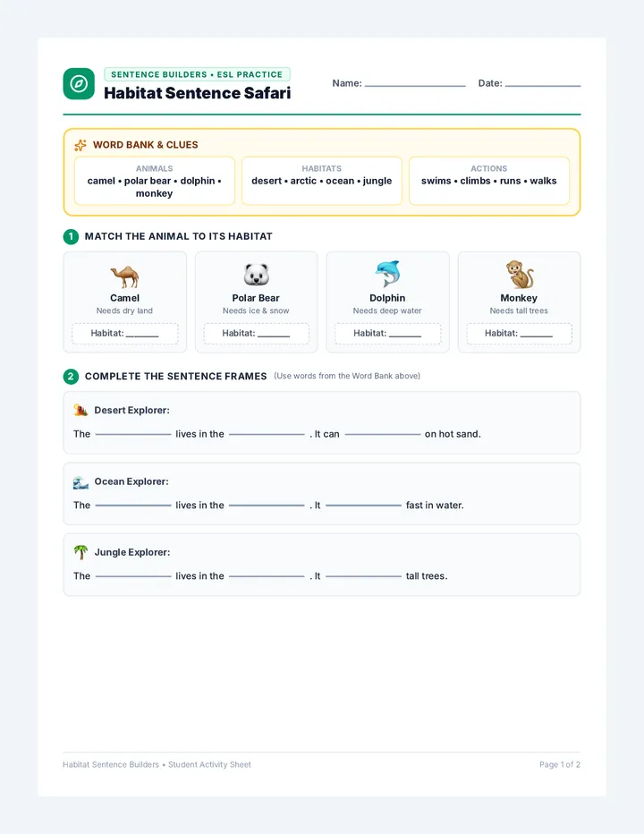
Task: Click the Habitats word bank box
Action: coord(322,181)
